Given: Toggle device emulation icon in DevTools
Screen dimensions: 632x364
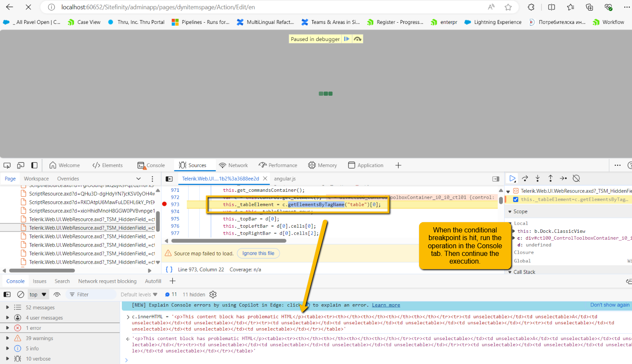Looking at the screenshot, I should [x=21, y=165].
